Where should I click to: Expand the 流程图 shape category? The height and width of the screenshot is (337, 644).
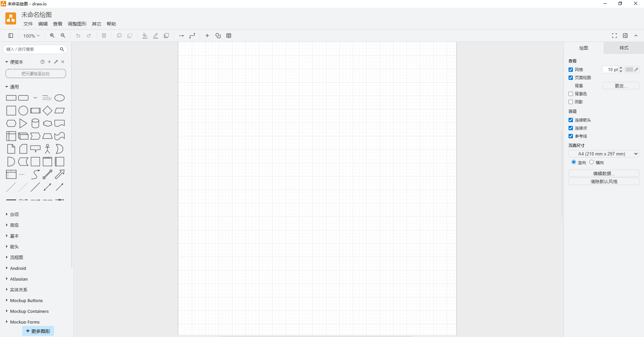tap(16, 257)
